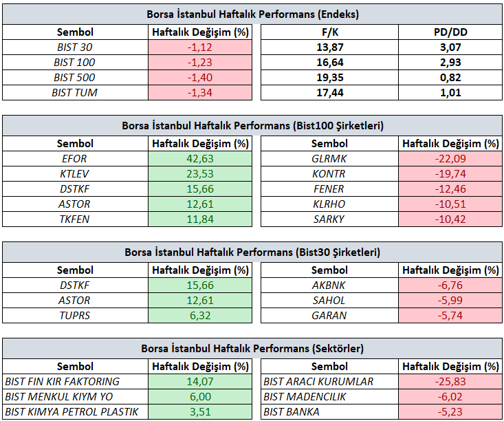The width and height of the screenshot is (504, 421).
Task: Click the BIST 30 symbol cell
Action: [x=75, y=47]
